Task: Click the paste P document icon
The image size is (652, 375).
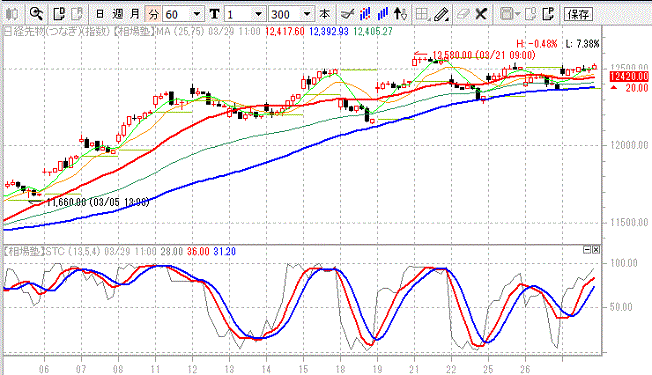Action: click(x=548, y=14)
